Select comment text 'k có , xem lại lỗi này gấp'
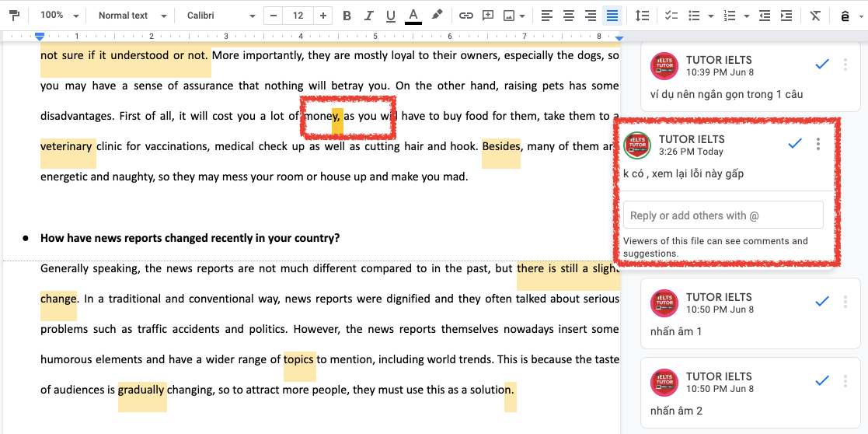Screen dimensions: 868x434 point(683,174)
